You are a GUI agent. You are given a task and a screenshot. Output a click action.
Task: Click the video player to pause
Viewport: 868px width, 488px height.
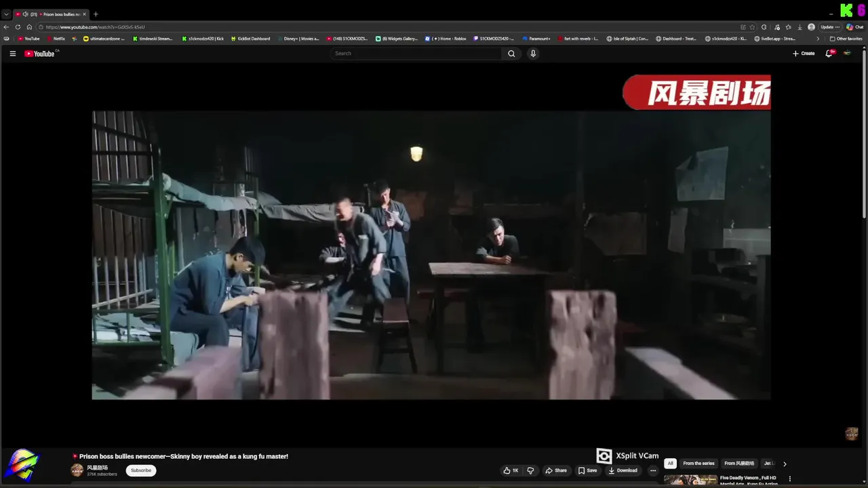431,255
